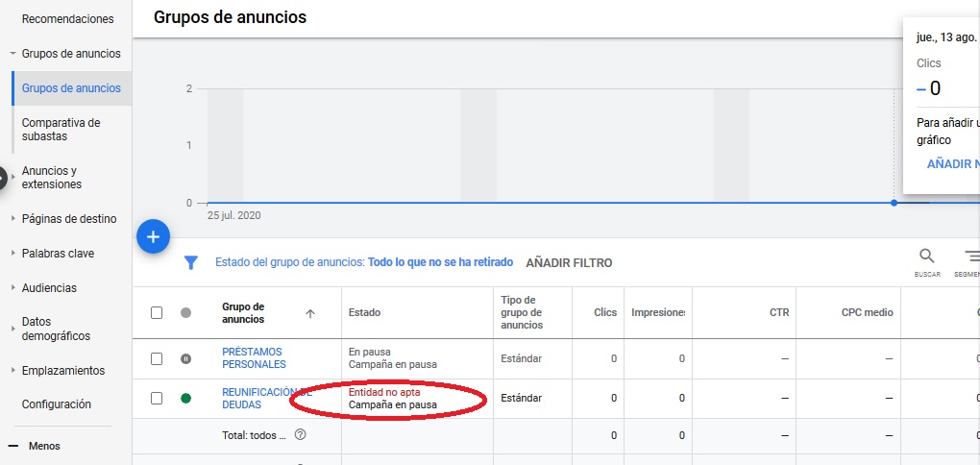Toggle the select-all checkbox in table header
Image resolution: width=980 pixels, height=465 pixels.
[x=157, y=313]
